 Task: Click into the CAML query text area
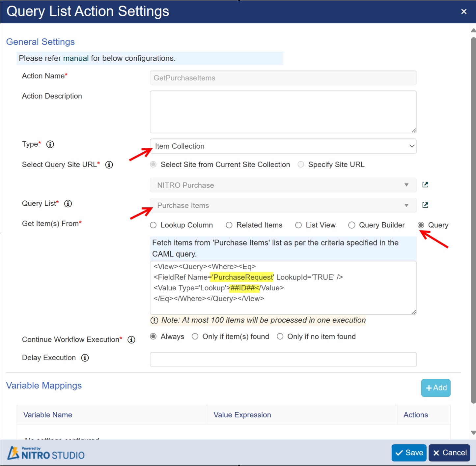click(x=283, y=288)
